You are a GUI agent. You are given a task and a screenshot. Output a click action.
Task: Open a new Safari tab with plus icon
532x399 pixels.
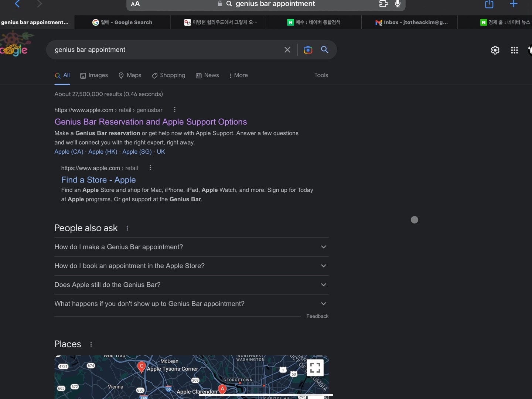[x=514, y=4]
